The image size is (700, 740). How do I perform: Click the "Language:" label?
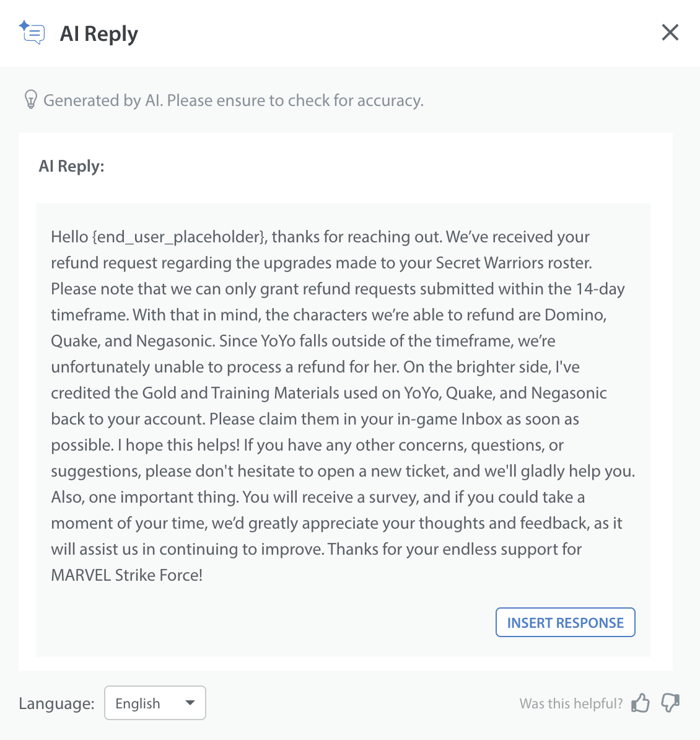pos(56,703)
